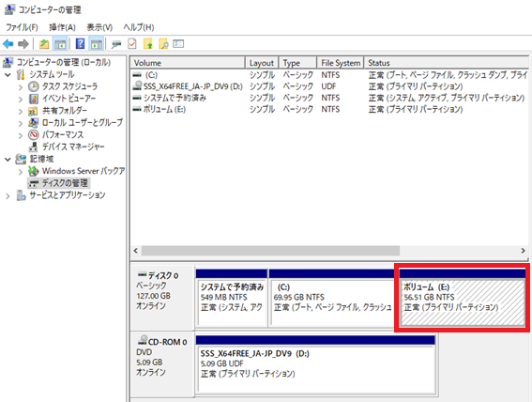This screenshot has width=532, height=402.
Task: Click the blue Back arrow in toolbar
Action: (8, 44)
